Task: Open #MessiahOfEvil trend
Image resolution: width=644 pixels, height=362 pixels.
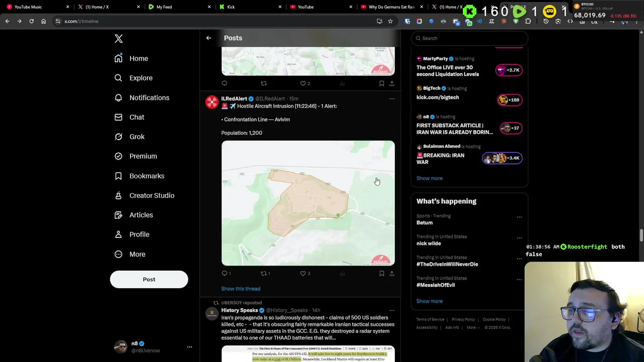Action: click(x=436, y=285)
